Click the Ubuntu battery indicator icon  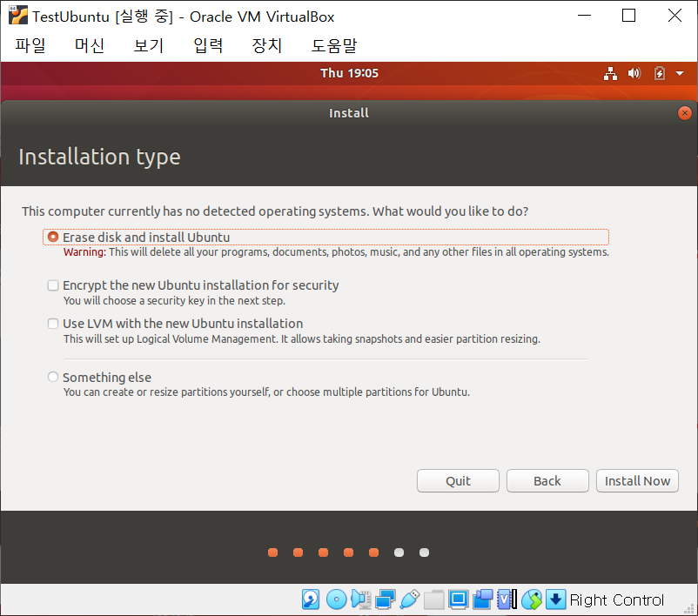tap(660, 73)
